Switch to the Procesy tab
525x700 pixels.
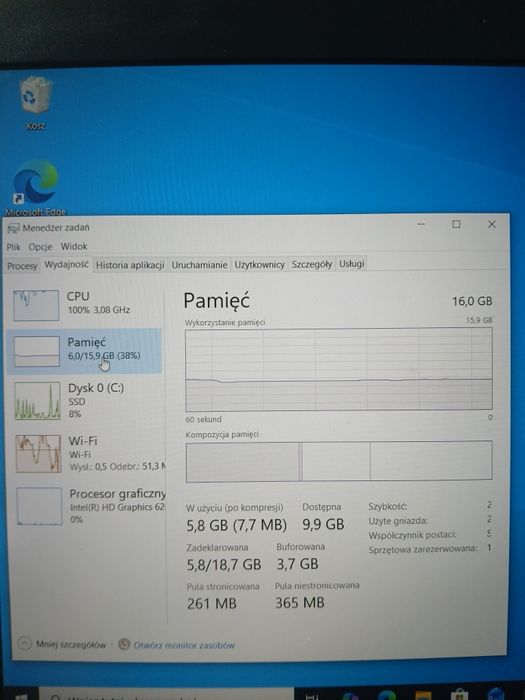pyautogui.click(x=22, y=266)
